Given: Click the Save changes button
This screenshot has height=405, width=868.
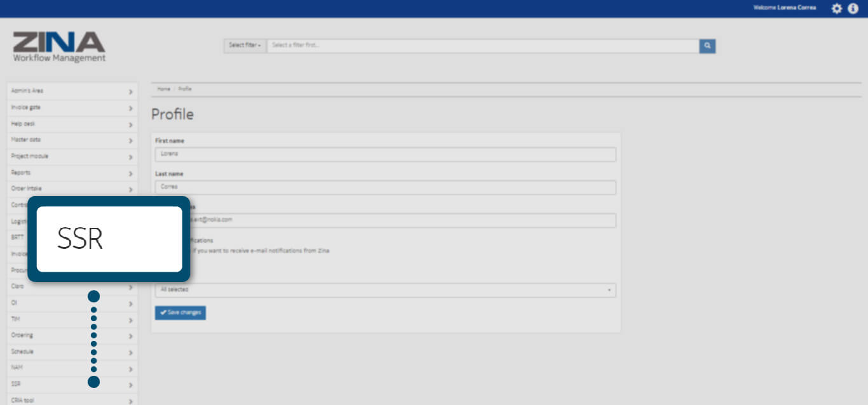Looking at the screenshot, I should click(180, 313).
